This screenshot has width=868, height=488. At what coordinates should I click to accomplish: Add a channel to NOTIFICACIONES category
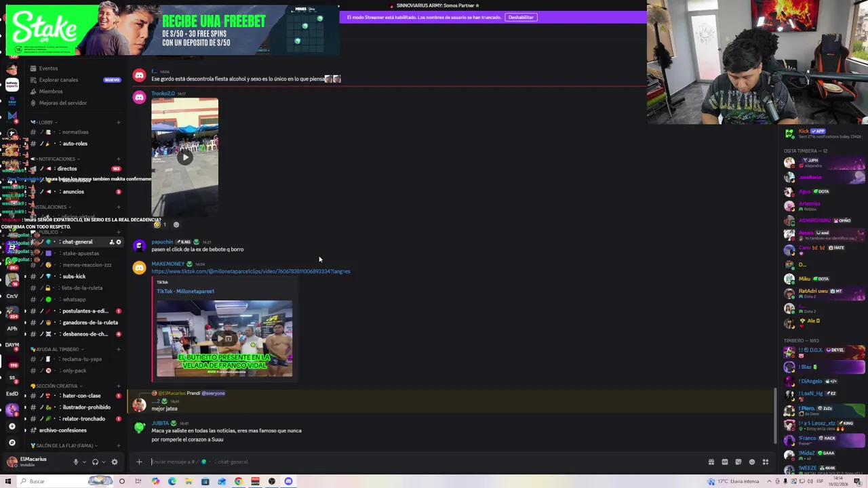119,159
